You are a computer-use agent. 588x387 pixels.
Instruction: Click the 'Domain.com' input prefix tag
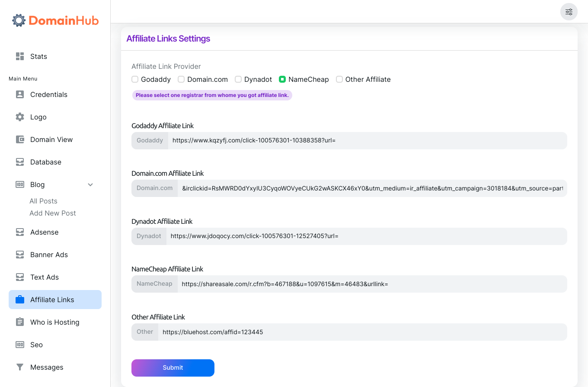pos(154,188)
